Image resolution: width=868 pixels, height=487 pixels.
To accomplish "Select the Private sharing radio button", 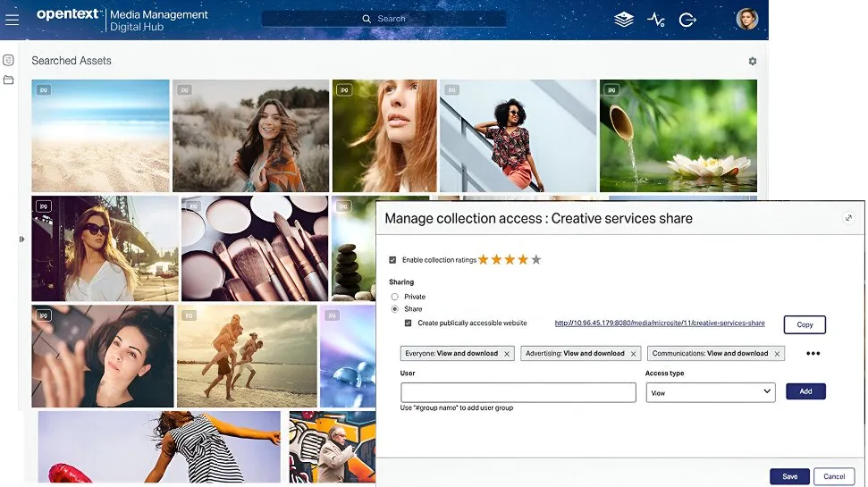I will 394,297.
